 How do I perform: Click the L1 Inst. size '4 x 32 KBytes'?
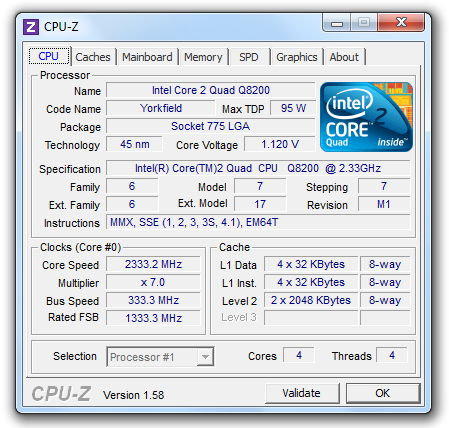click(x=311, y=282)
